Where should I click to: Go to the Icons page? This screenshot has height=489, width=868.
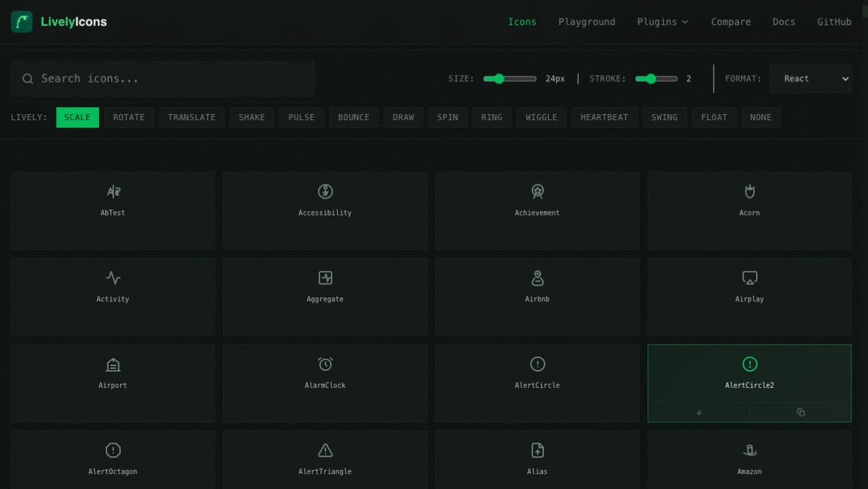point(522,22)
